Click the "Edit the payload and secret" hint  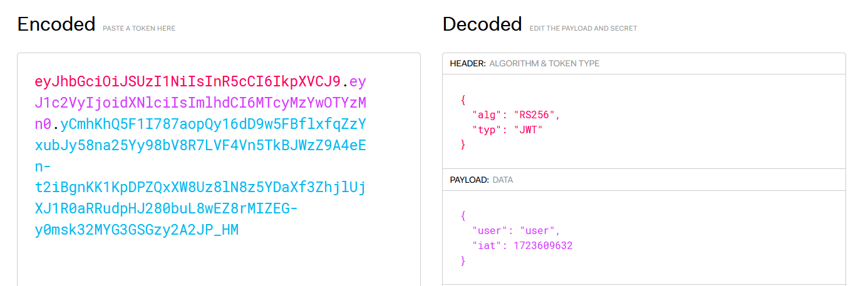(583, 28)
